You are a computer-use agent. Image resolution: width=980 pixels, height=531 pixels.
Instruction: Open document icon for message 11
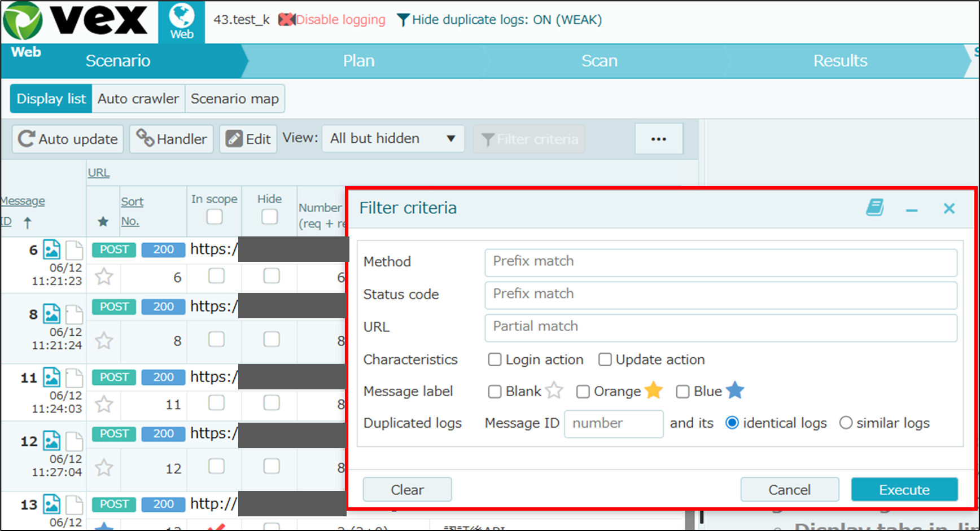click(74, 377)
